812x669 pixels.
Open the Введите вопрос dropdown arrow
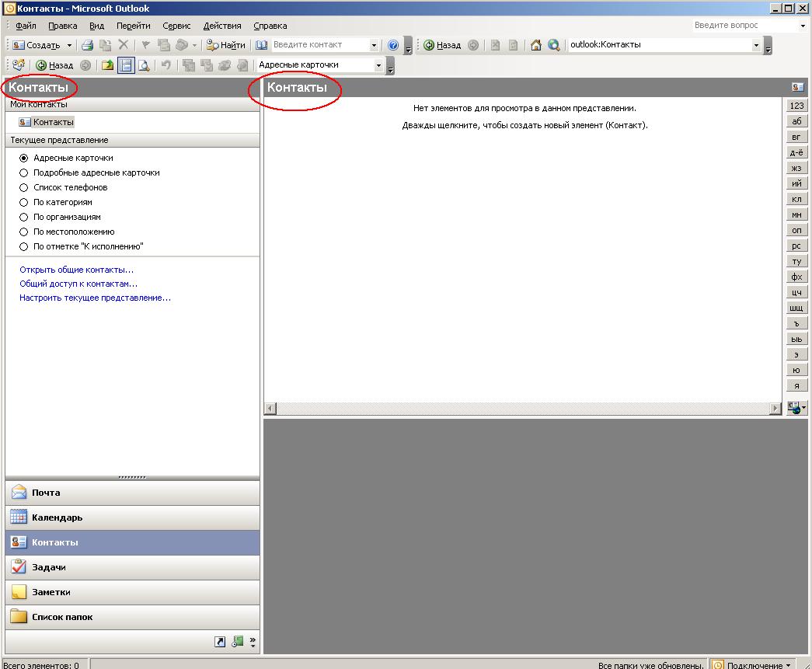[x=803, y=26]
